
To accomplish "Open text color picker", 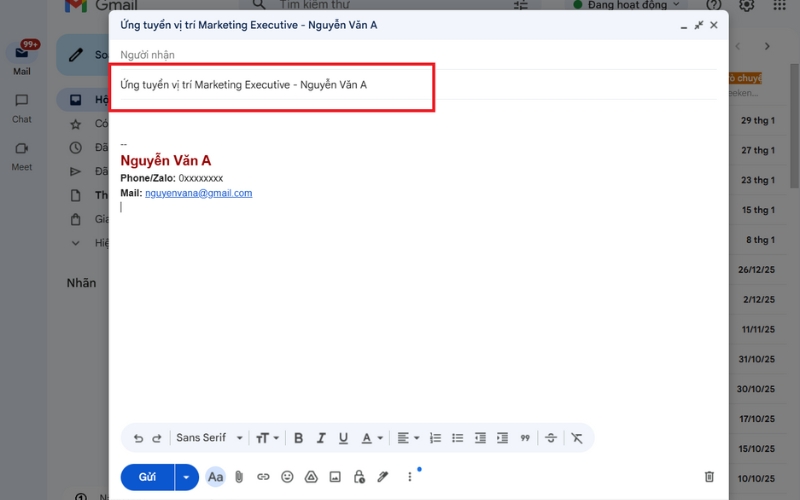I will click(372, 438).
